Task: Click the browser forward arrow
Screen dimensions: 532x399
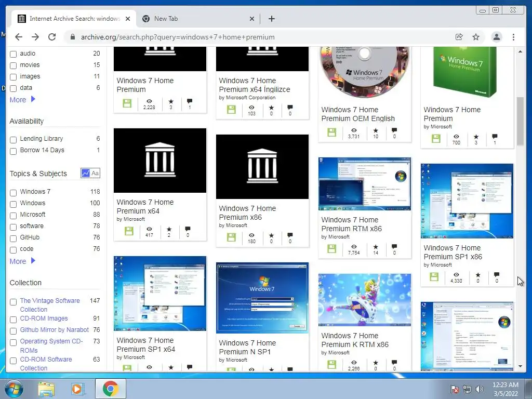Action: pyautogui.click(x=35, y=37)
